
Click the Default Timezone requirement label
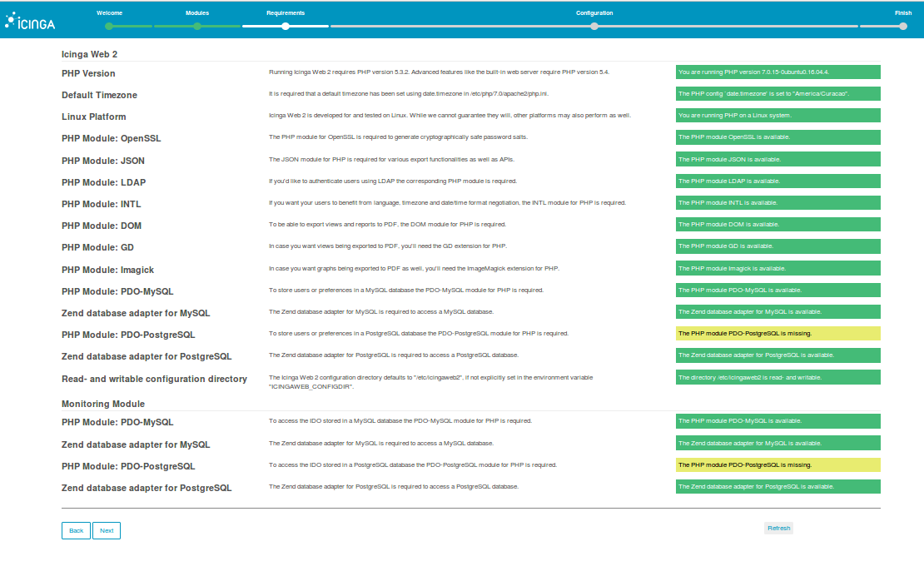click(100, 95)
